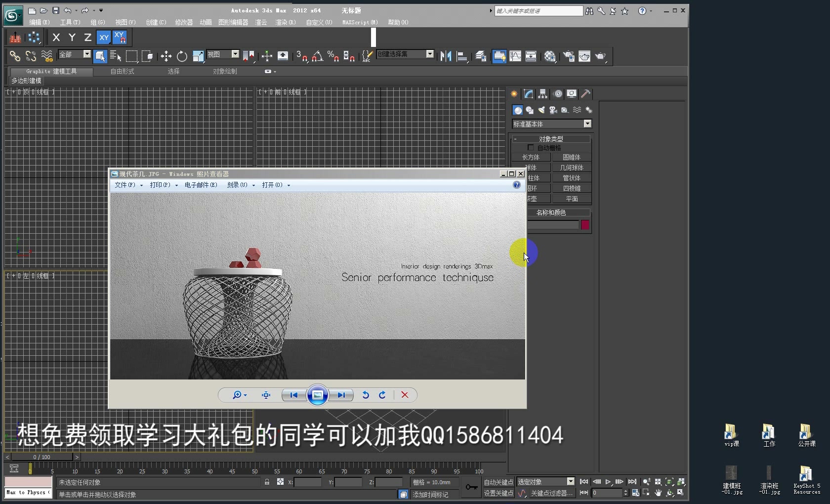
Task: Switch to the 自由形式 ribbon tab
Action: 122,72
